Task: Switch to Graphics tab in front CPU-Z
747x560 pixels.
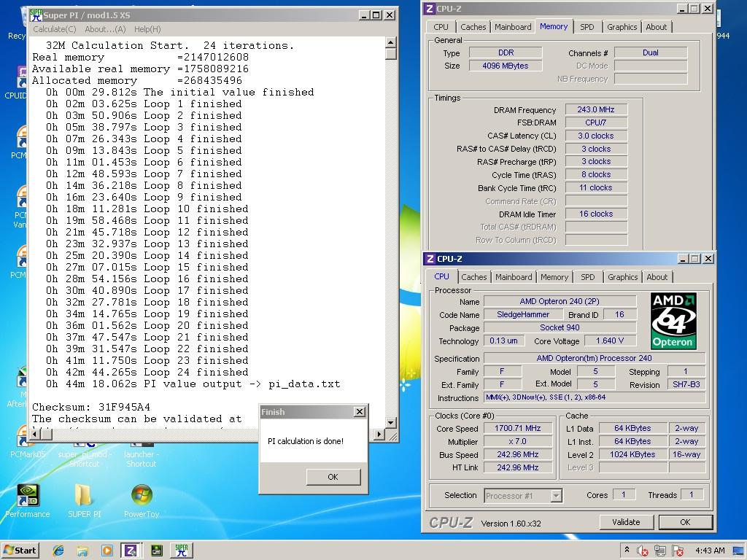Action: 623,276
